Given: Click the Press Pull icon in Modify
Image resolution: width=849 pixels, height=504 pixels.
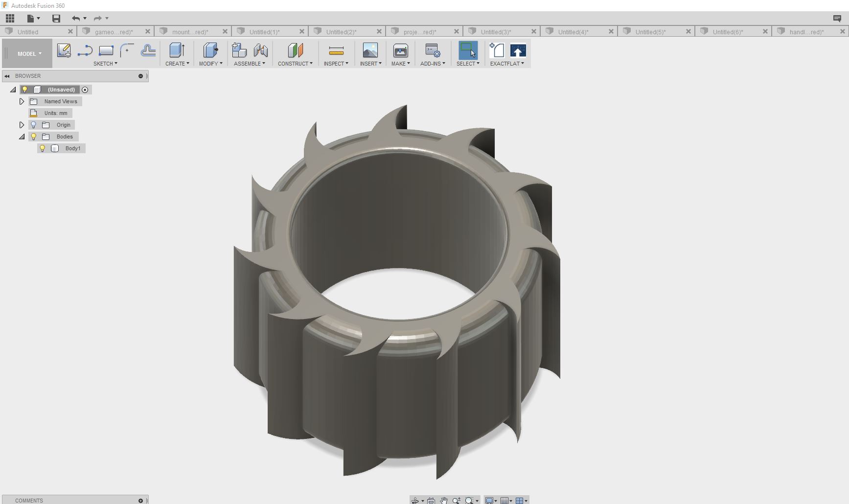Looking at the screenshot, I should tap(210, 50).
